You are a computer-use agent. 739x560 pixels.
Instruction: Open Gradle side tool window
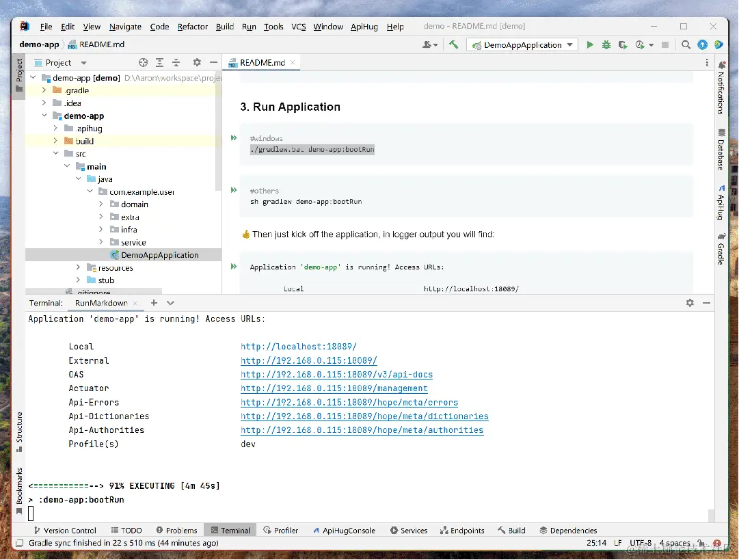point(721,248)
